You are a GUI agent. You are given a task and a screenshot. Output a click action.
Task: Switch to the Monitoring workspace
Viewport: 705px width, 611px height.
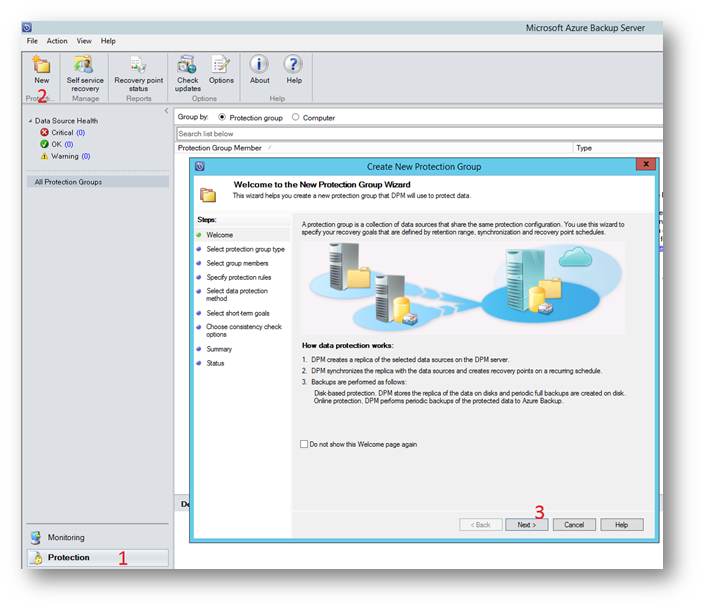point(98,537)
